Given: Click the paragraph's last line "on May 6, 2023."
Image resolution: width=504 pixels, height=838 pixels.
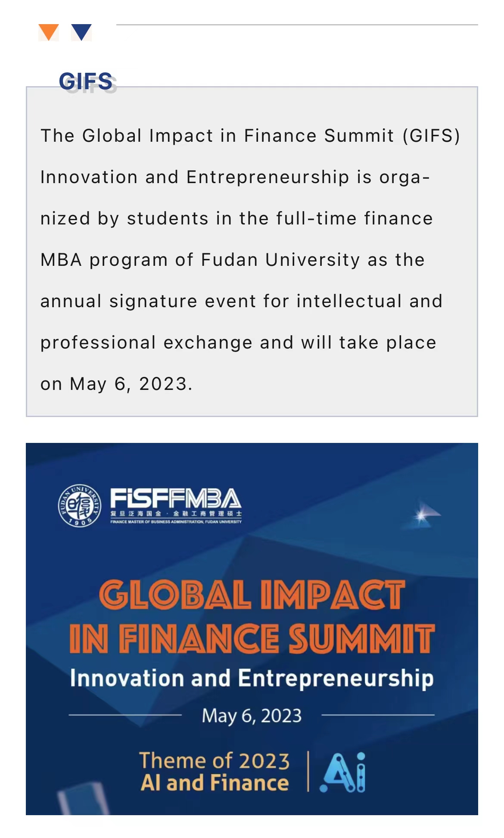Looking at the screenshot, I should tap(116, 384).
